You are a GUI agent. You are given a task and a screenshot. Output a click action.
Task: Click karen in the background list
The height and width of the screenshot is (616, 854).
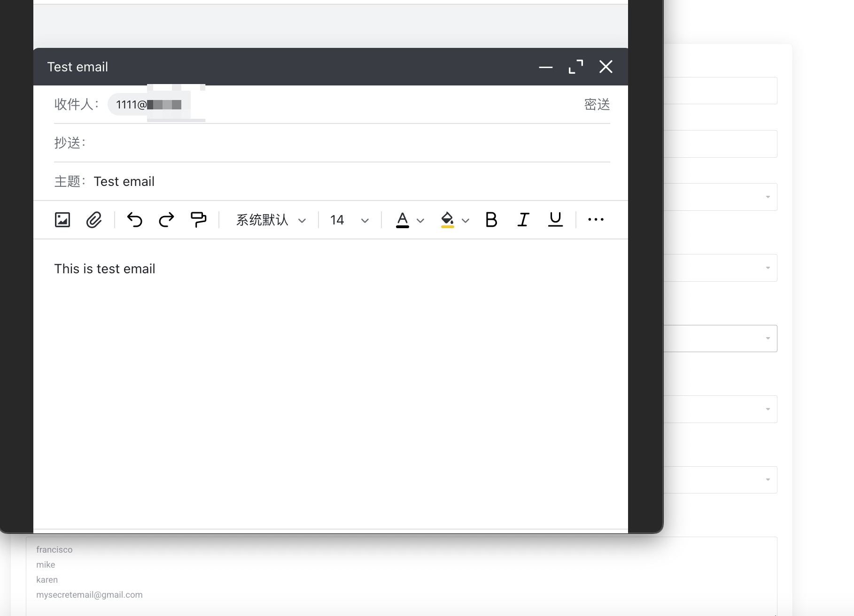point(47,580)
